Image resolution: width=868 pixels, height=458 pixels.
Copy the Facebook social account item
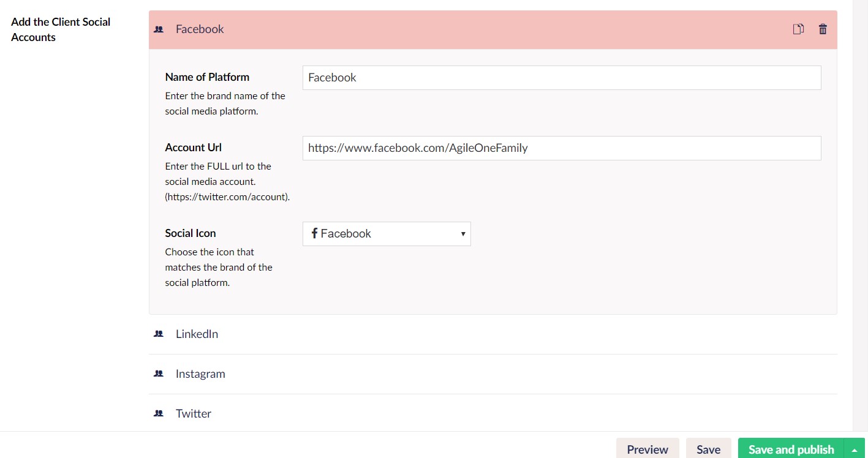click(x=798, y=29)
